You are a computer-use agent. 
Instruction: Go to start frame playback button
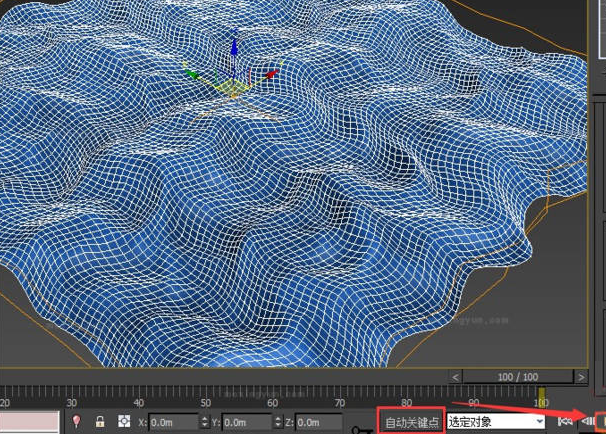565,421
